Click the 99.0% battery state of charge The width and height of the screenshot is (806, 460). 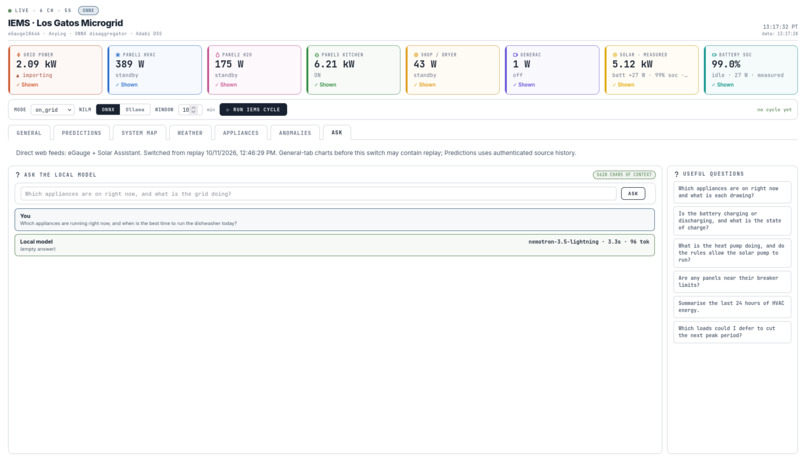click(x=726, y=64)
